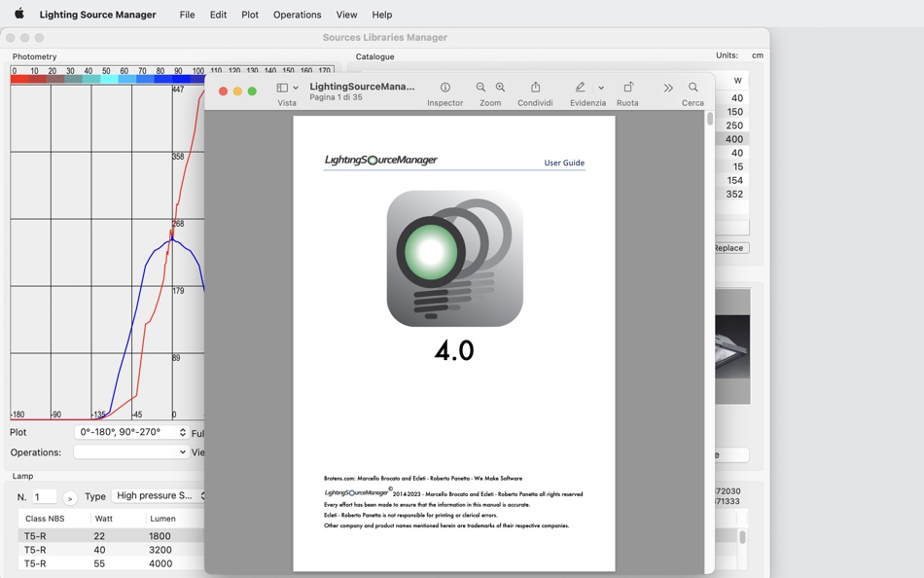This screenshot has width=924, height=578.
Task: Click the LightingSourceMana... document title
Action: click(x=362, y=86)
